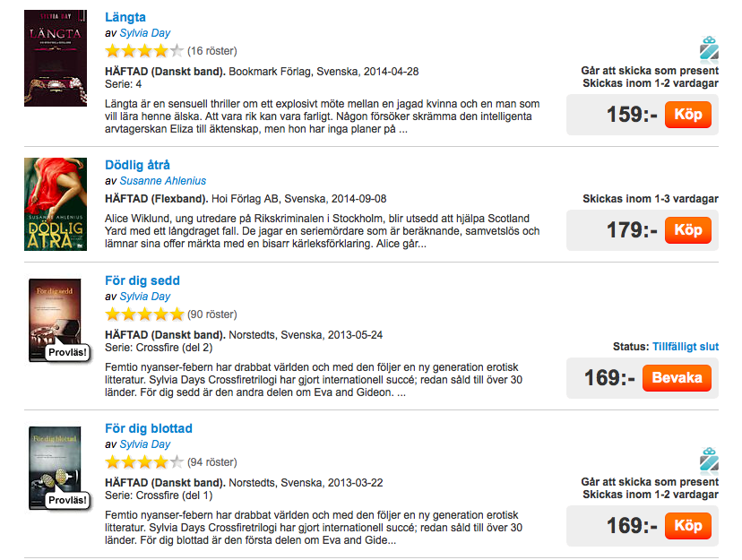Viewport: 742px width, 560px height.
Task: Click the star rating for För dig sedd
Action: pos(143,314)
